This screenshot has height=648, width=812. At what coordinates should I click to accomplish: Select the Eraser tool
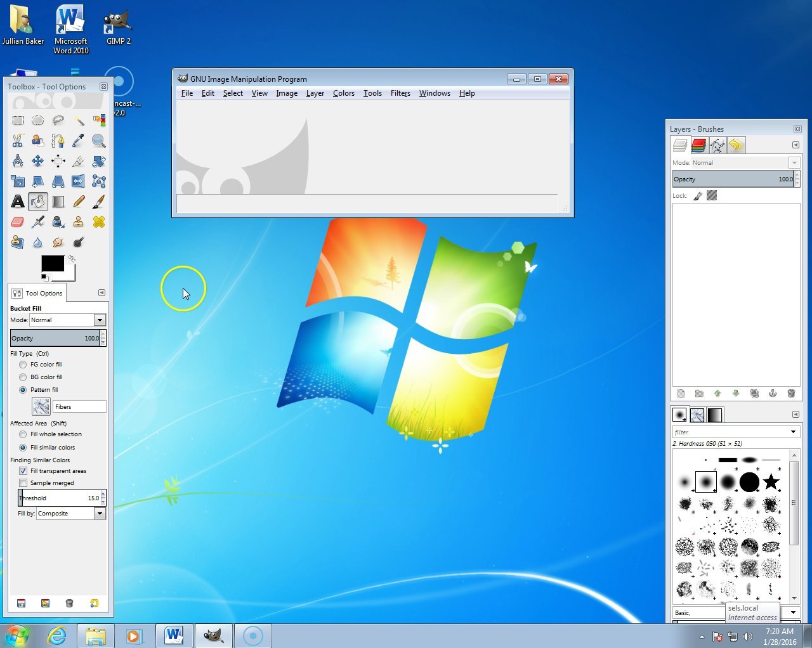18,222
